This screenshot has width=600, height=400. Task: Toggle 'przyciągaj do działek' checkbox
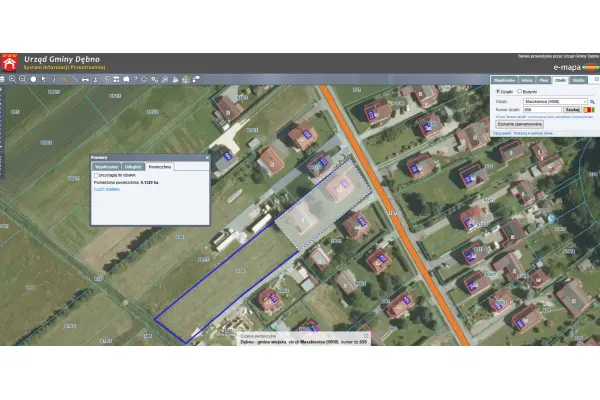click(96, 175)
